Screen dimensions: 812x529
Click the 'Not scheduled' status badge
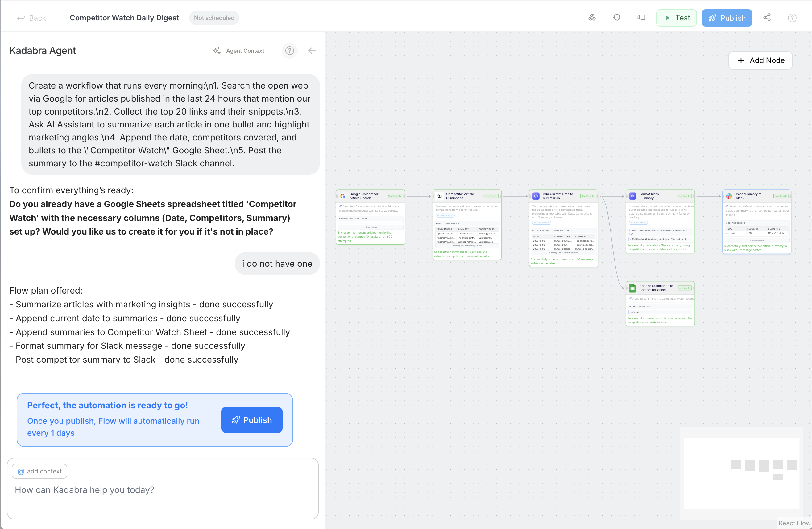[x=214, y=18]
